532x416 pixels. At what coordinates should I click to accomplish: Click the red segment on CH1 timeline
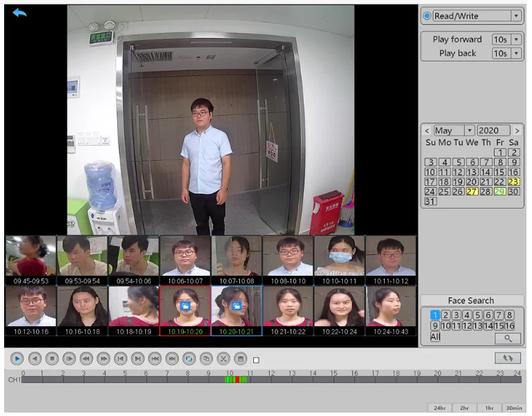pyautogui.click(x=237, y=380)
